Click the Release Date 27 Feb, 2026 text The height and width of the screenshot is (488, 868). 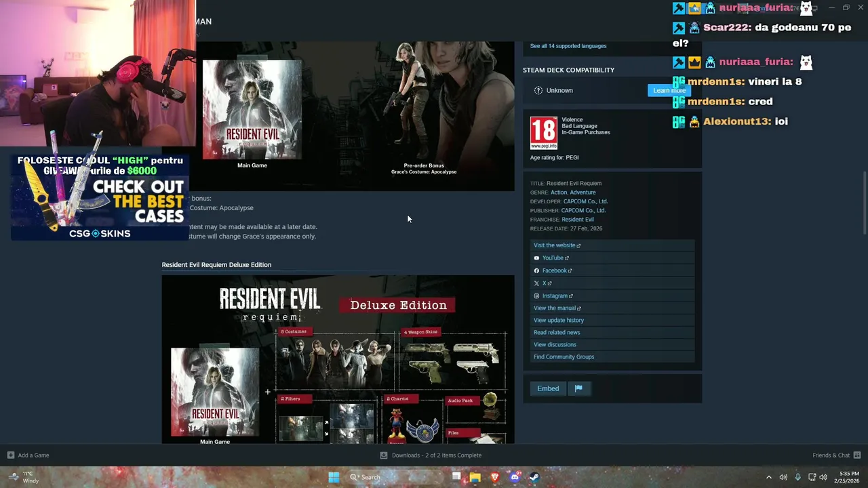(x=566, y=228)
